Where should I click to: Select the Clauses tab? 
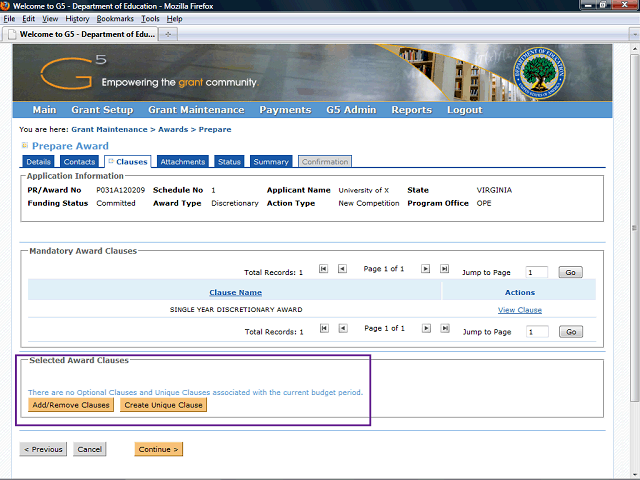(128, 162)
